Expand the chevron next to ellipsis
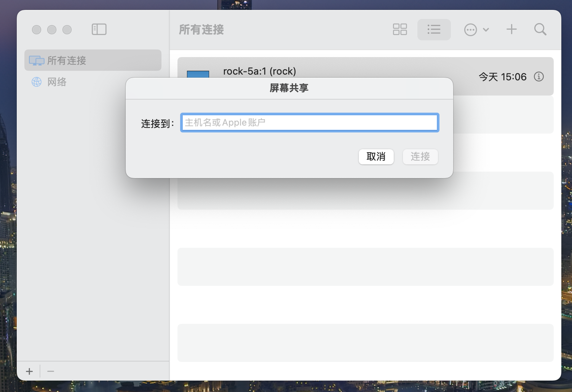 pyautogui.click(x=486, y=30)
